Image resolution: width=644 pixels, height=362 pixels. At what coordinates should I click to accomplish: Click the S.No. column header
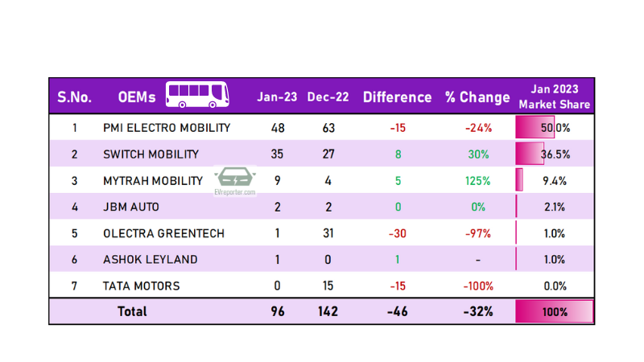pyautogui.click(x=74, y=97)
